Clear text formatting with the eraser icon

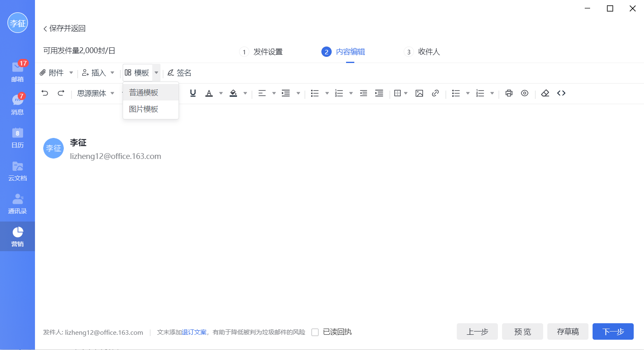[545, 93]
